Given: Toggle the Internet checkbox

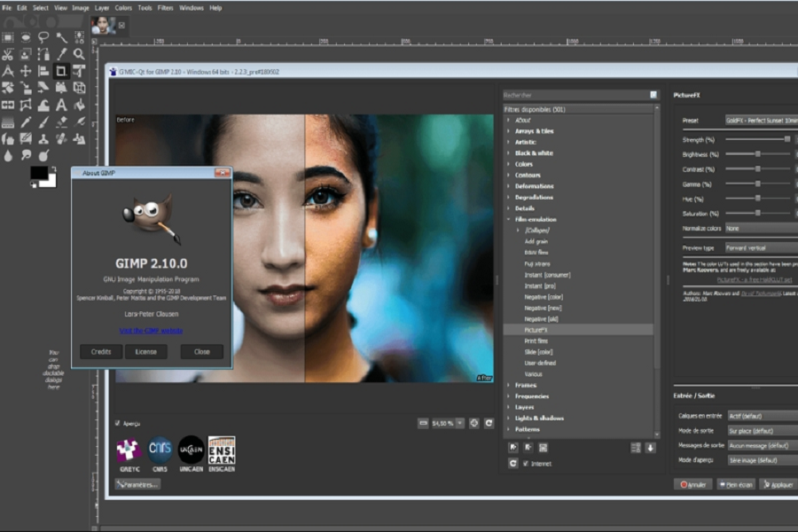Looking at the screenshot, I should tap(526, 463).
